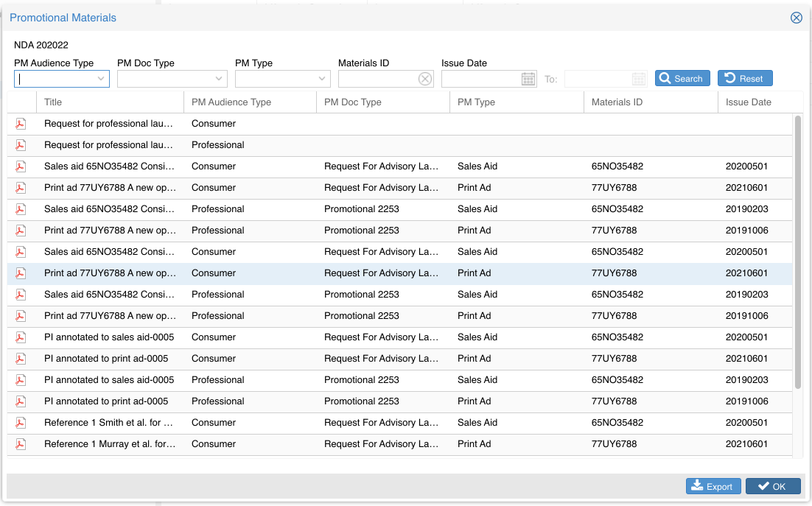Sort by the Title column header

(53, 102)
